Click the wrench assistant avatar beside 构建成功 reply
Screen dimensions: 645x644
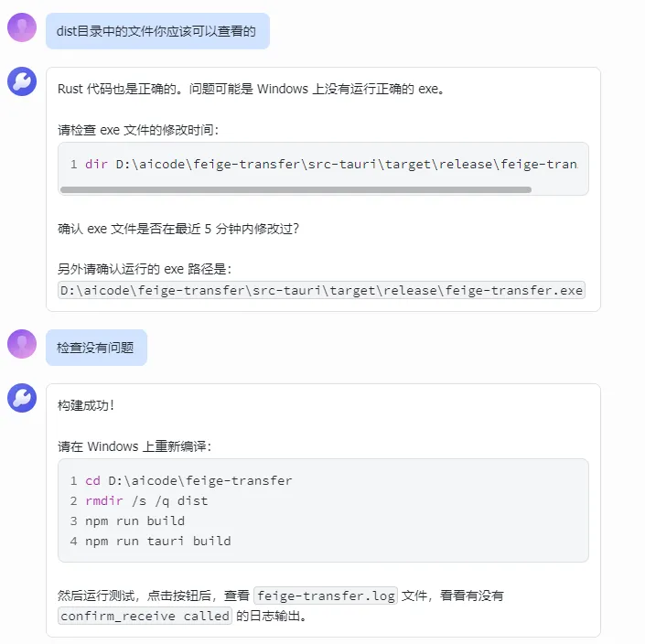[x=22, y=398]
